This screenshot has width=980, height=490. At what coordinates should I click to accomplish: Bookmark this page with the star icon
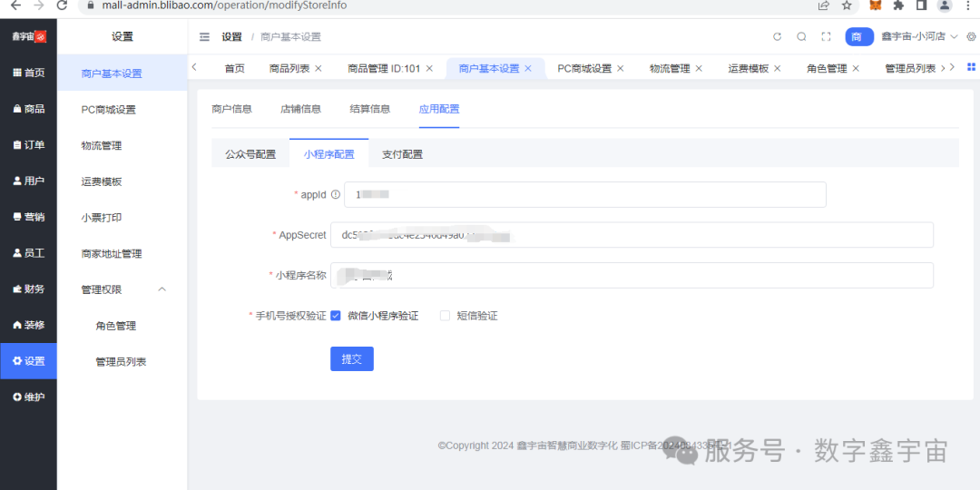847,5
